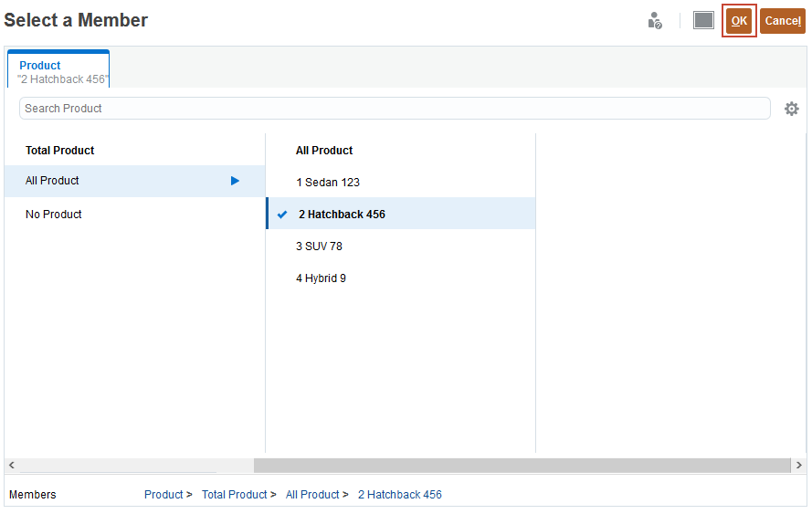Select No Product in the first column

[54, 215]
